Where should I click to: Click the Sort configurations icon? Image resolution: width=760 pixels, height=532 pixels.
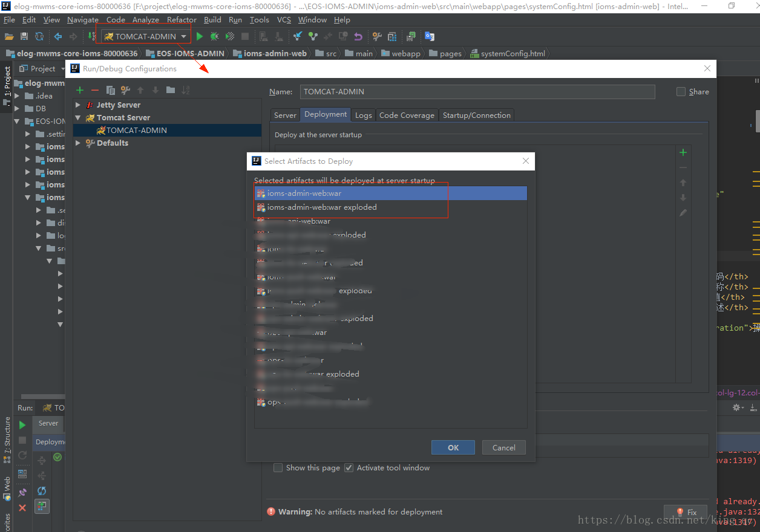pyautogui.click(x=186, y=90)
